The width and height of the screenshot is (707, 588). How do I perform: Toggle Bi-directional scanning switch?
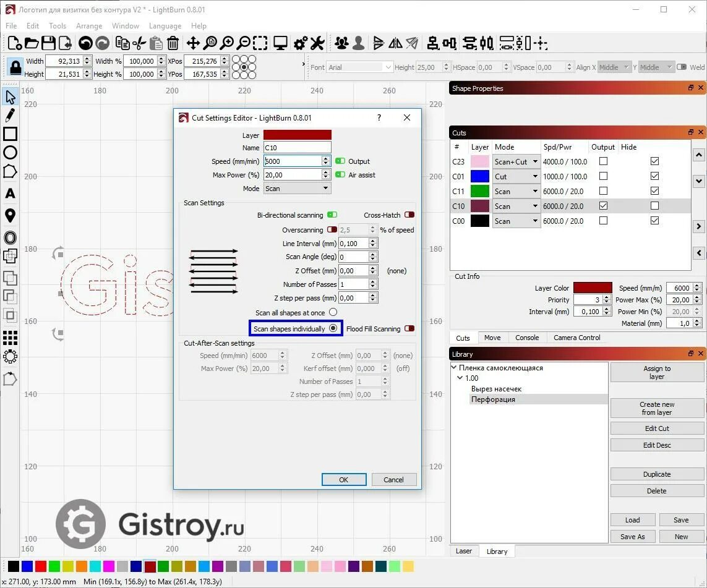click(x=332, y=215)
